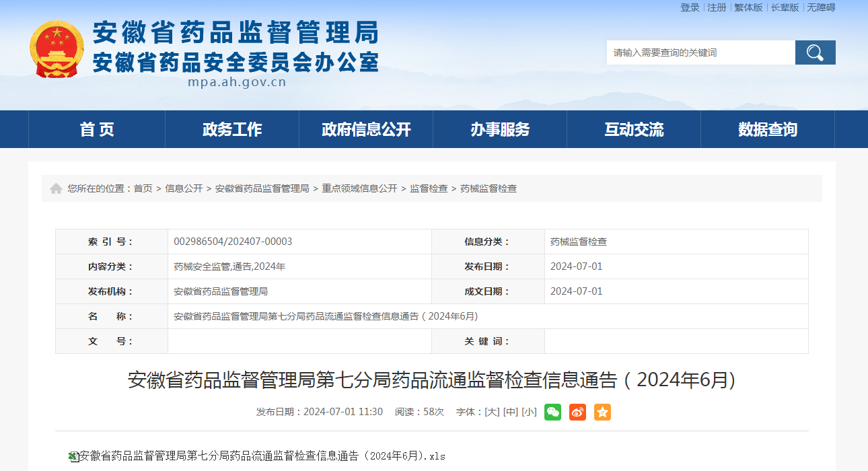Open 药械监督检查 breadcrumb link
Viewport: 868px width, 471px height.
tap(489, 188)
